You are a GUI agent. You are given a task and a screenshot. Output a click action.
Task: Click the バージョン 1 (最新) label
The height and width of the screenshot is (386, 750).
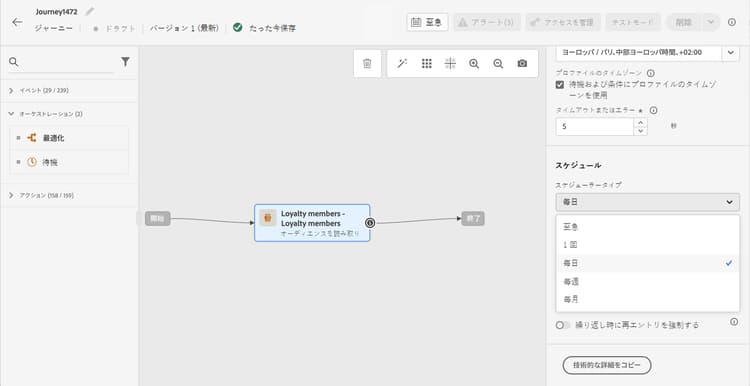pos(184,28)
